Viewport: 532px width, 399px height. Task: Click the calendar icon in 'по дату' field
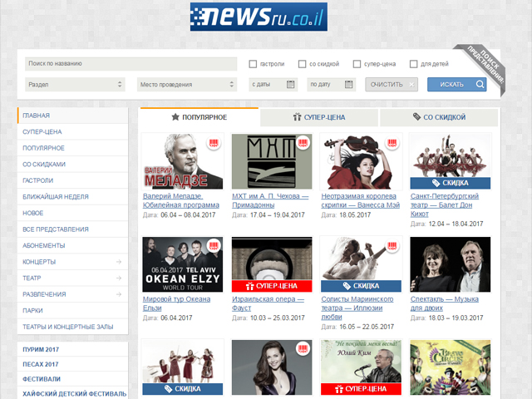348,84
